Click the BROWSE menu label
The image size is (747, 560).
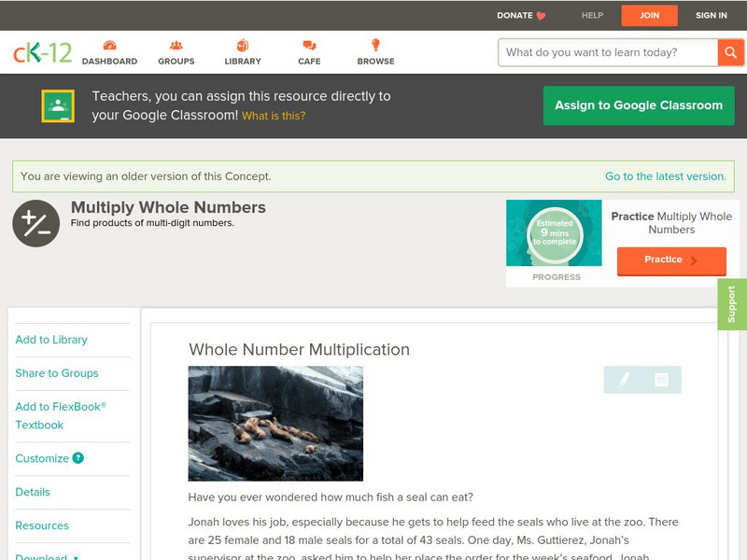click(376, 62)
